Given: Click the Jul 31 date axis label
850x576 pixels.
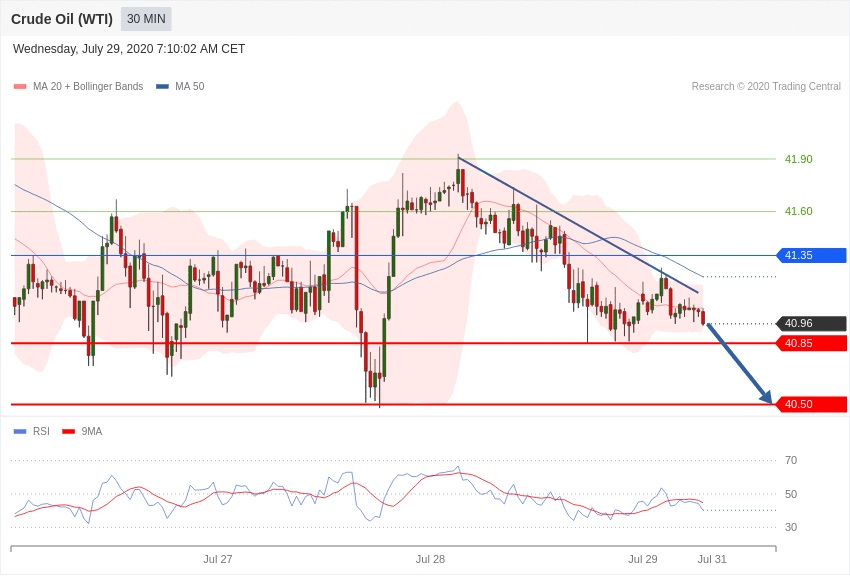Looking at the screenshot, I should click(712, 559).
